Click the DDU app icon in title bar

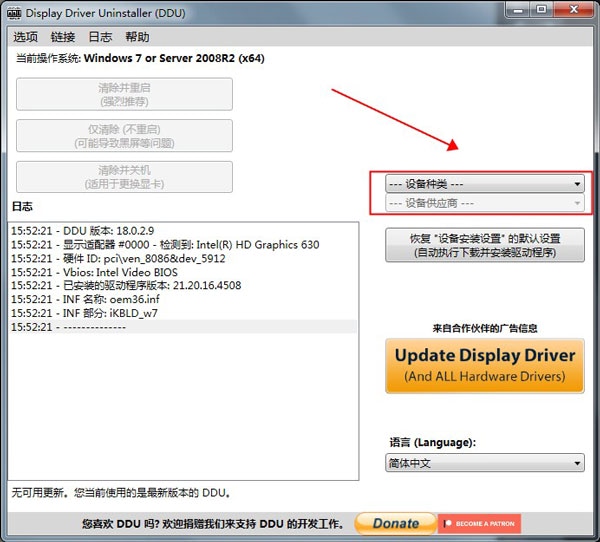(x=14, y=13)
